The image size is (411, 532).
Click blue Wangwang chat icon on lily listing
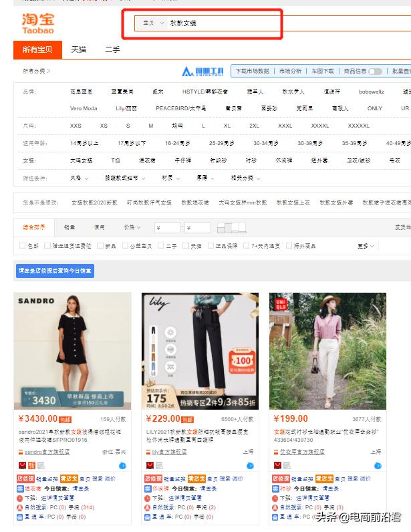coord(250,466)
